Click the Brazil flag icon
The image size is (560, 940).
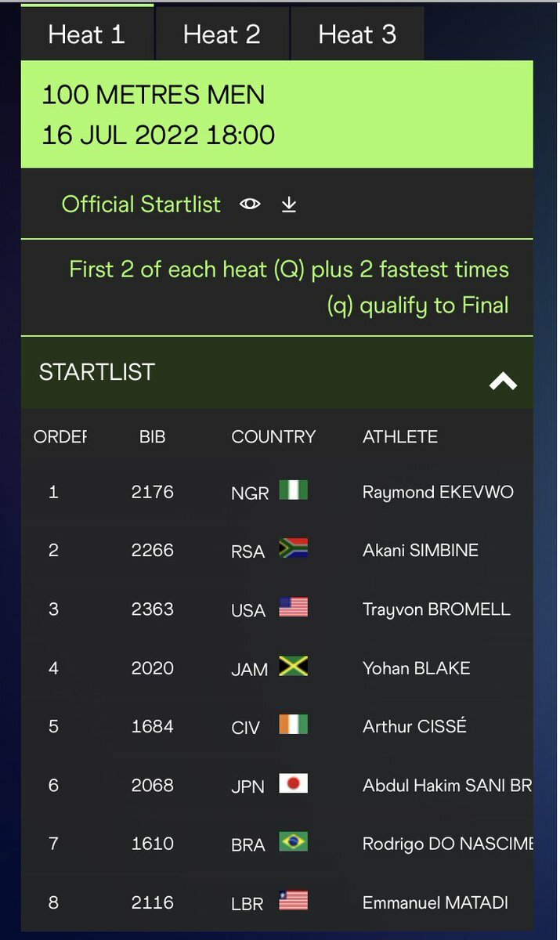[293, 842]
